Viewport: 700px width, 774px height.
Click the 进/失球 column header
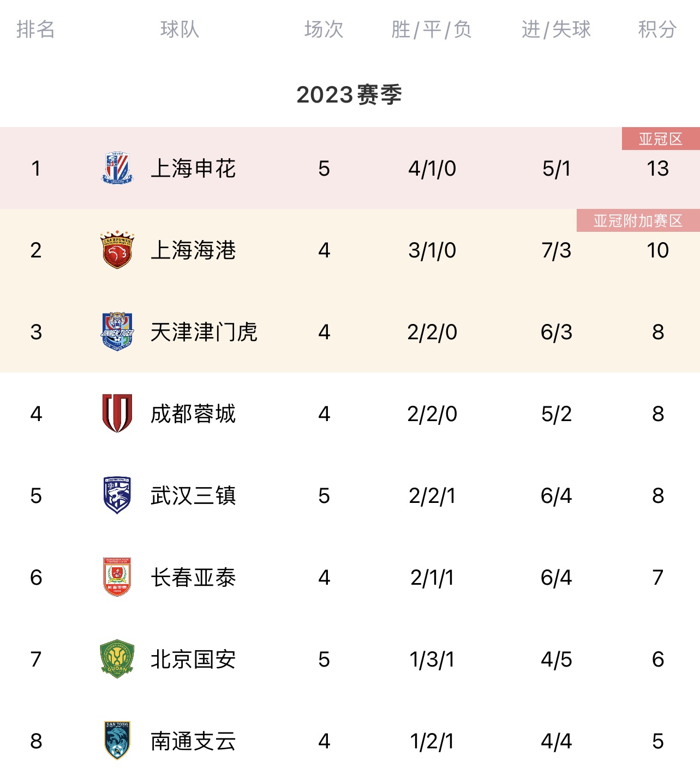[x=556, y=29]
